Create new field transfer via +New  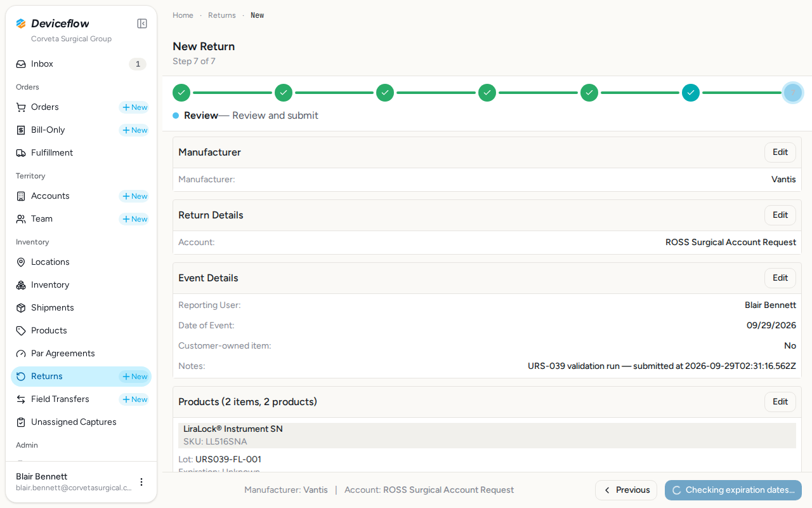[134, 399]
